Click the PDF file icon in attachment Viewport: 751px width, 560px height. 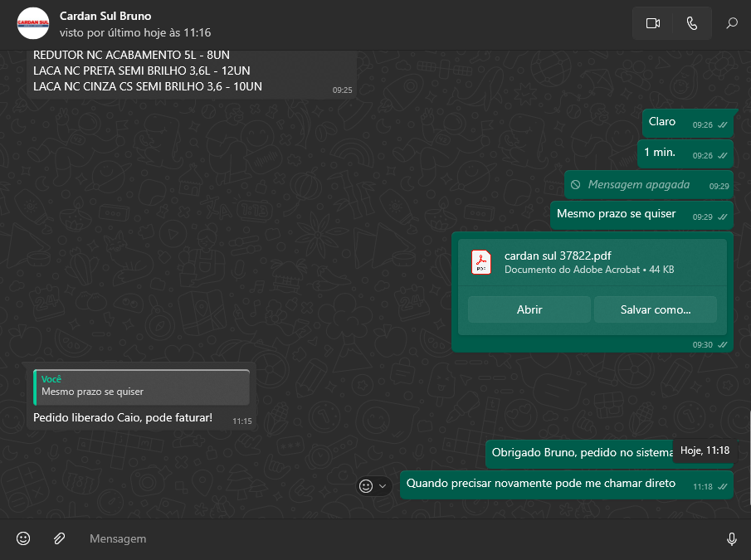point(481,262)
